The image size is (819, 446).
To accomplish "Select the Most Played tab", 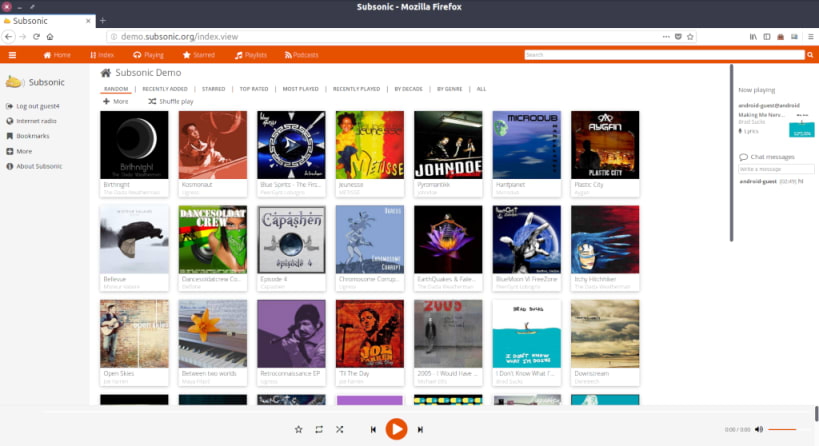I will point(300,89).
